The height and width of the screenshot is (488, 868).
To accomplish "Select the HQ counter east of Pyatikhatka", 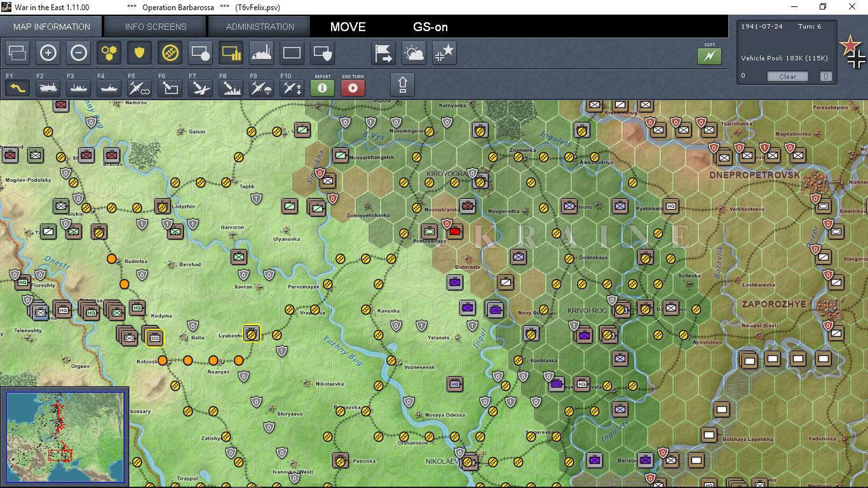I will click(x=671, y=206).
